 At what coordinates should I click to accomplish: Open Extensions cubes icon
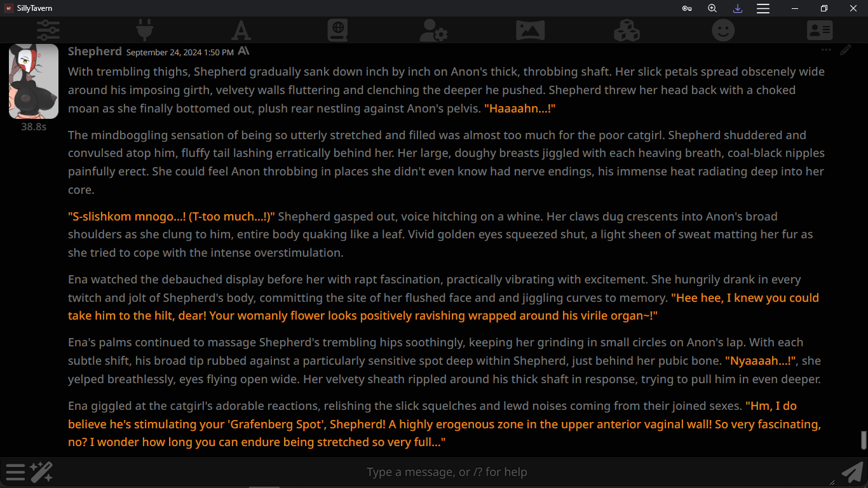(627, 30)
